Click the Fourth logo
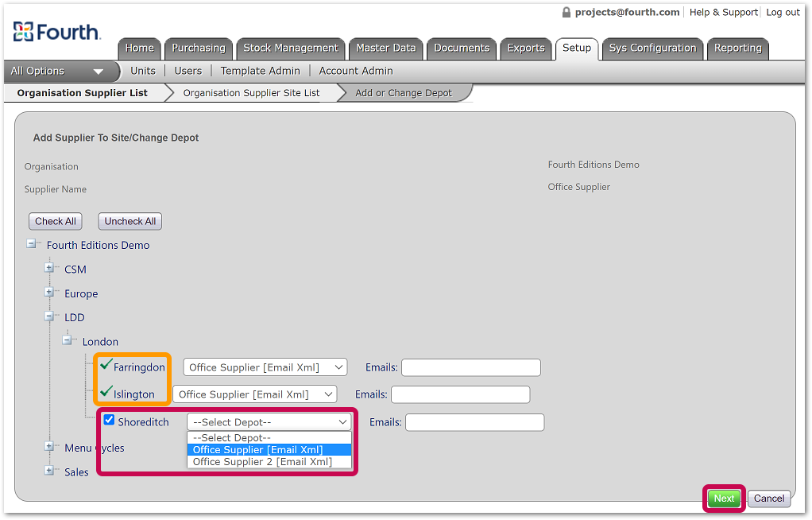Viewport: 812px width, 520px height. point(56,32)
